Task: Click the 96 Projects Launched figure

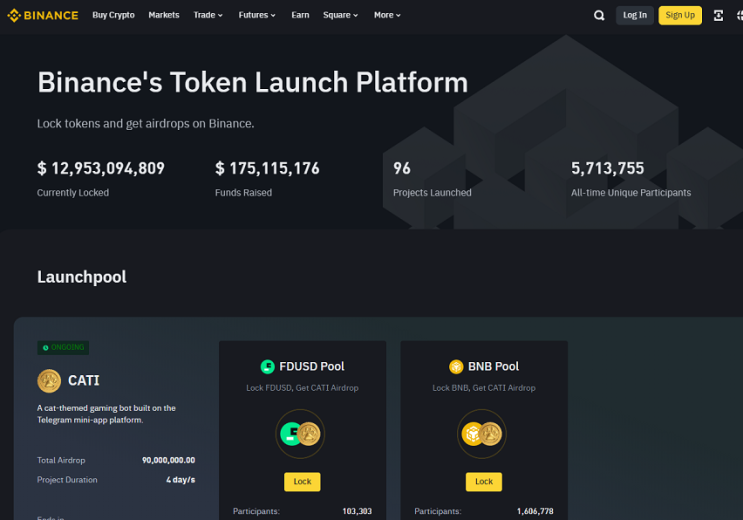Action: [402, 168]
